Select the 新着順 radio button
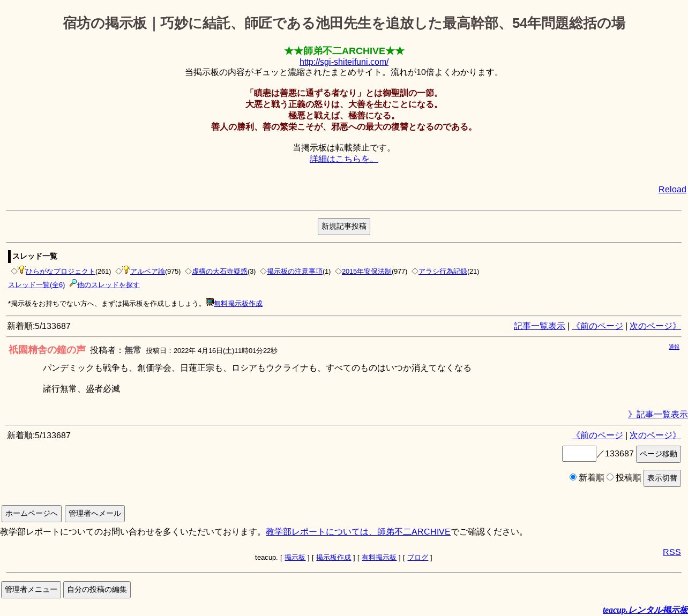688x616 pixels. [573, 477]
